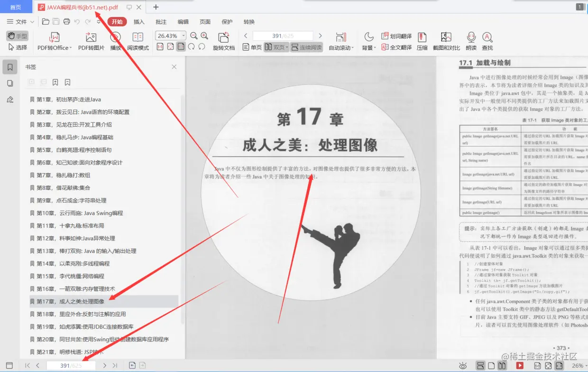Select the selection tool (选择)
The width and height of the screenshot is (588, 372).
(x=18, y=47)
